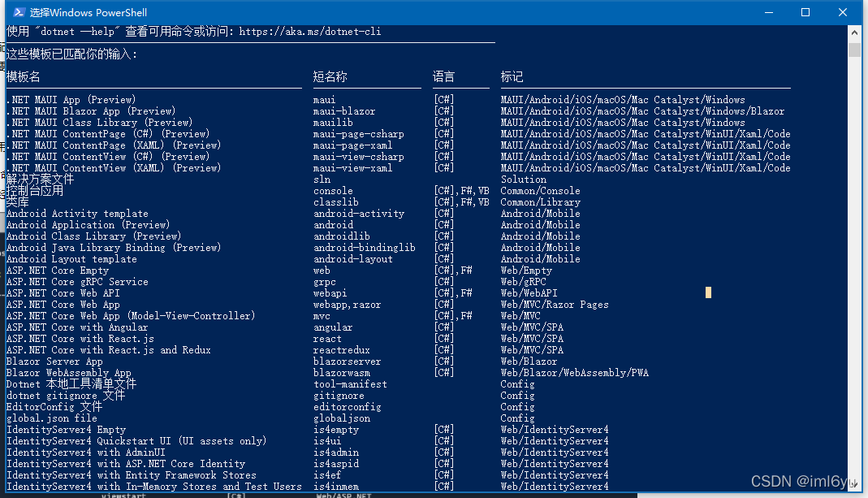Viewport: 868px width, 498px height.
Task: Click 'IdentityServer4 with AdminUI' template name
Action: click(x=85, y=452)
